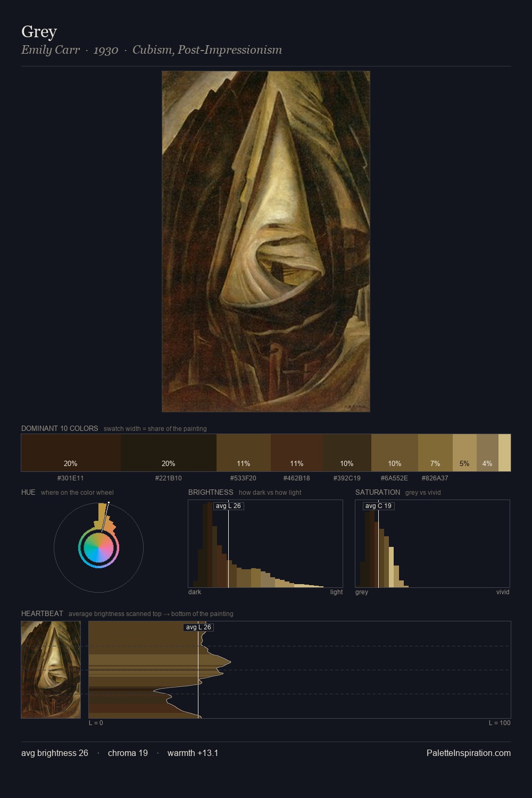Click the 'light' axis label under Brightness
This screenshot has height=798, width=532.
click(337, 592)
